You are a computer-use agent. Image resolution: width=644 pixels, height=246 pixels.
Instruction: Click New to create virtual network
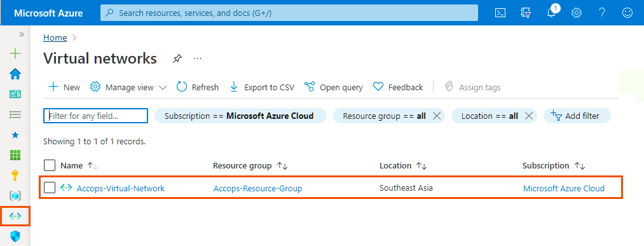pos(64,87)
